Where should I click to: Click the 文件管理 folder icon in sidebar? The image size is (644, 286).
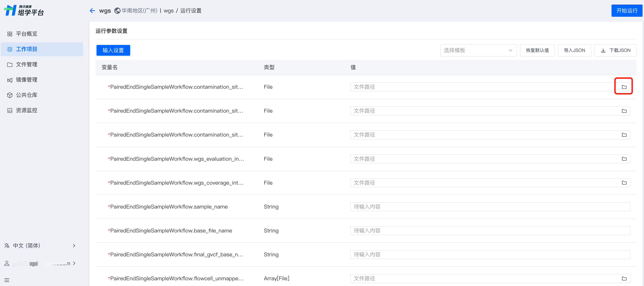10,65
